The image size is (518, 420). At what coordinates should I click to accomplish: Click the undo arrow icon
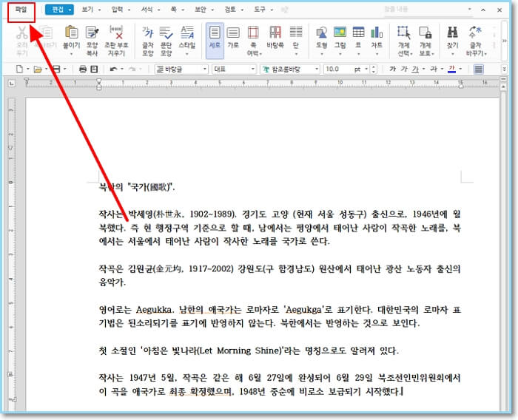click(x=114, y=69)
